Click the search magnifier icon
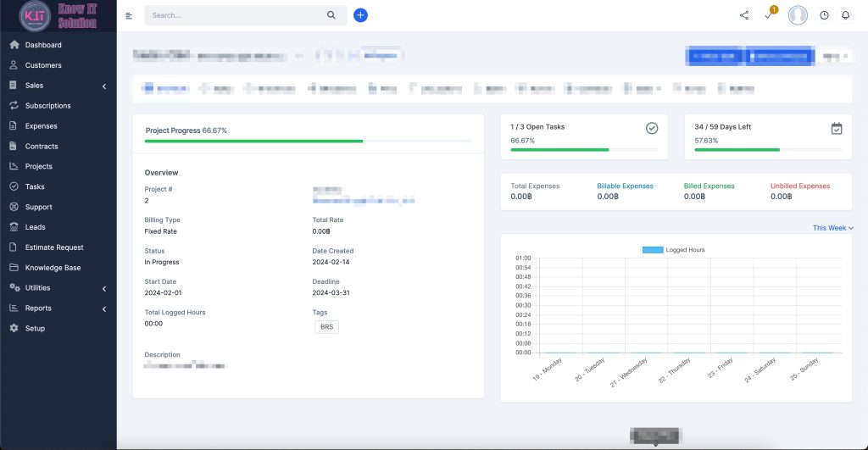Screen dimensions: 868x450 (331, 15)
